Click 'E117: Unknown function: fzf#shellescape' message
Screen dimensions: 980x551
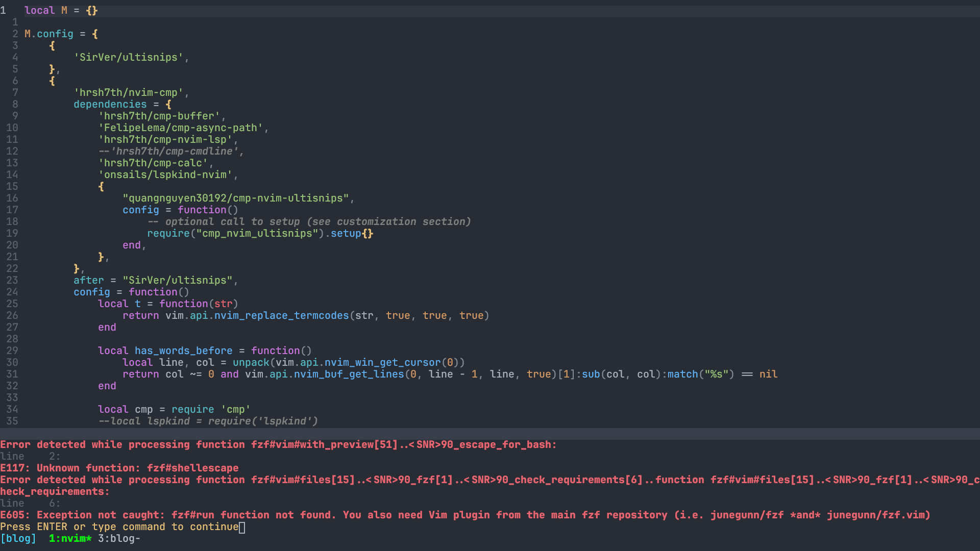click(119, 468)
